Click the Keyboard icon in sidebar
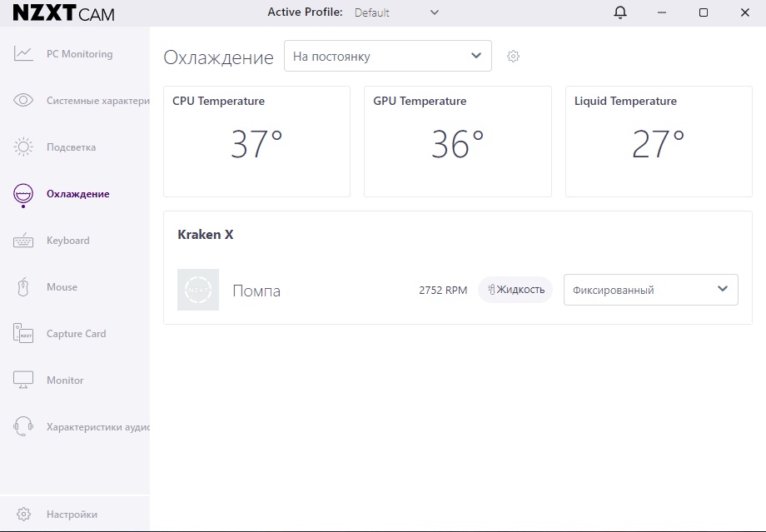766x532 pixels. (x=23, y=241)
